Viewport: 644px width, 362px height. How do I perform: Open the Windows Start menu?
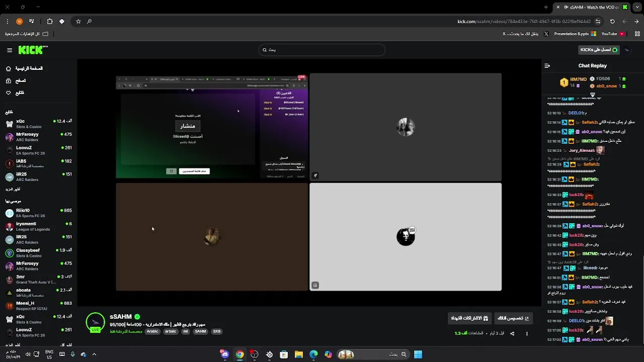tap(418, 354)
